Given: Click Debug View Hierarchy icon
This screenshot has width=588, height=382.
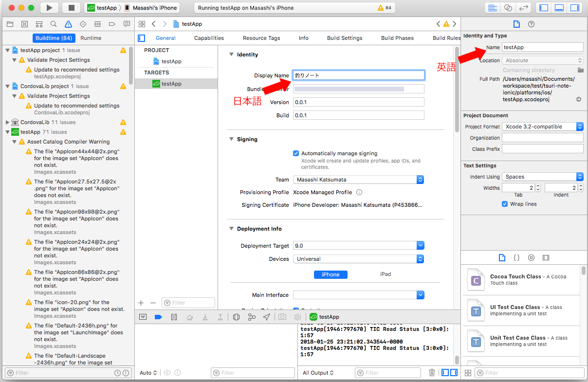Looking at the screenshot, I should point(236,317).
